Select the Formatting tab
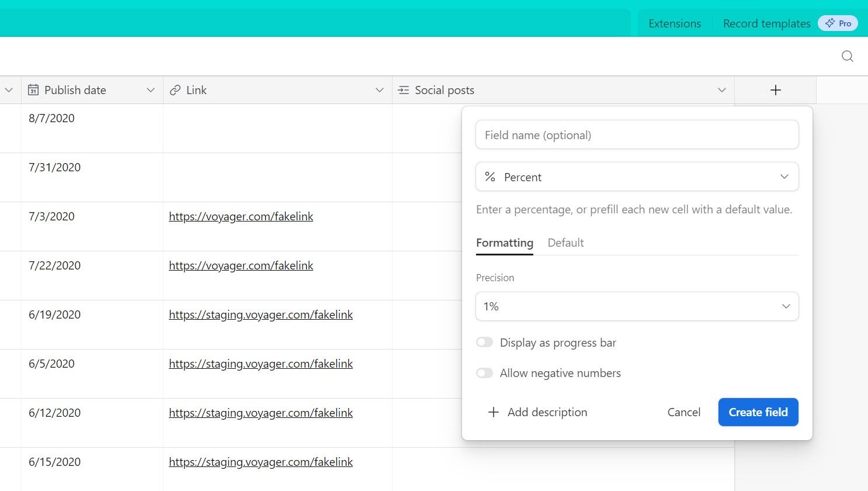868x491 pixels. tap(504, 243)
